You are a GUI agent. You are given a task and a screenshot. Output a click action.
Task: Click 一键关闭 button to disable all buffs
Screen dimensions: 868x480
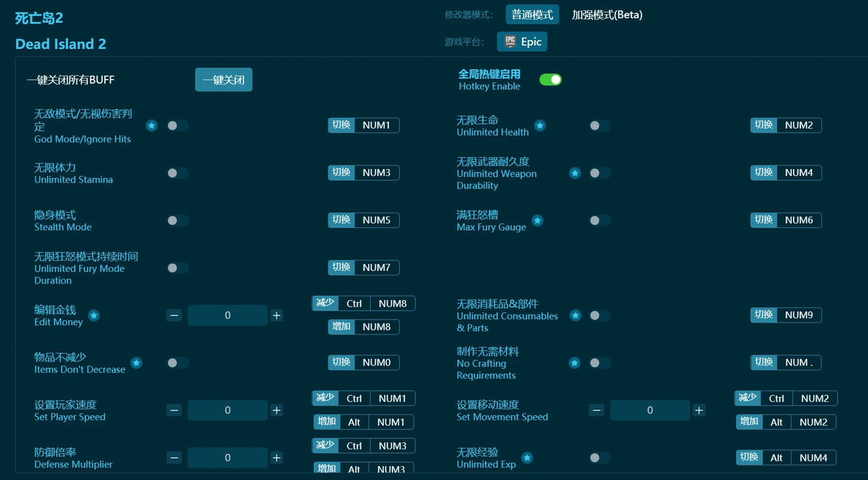coord(224,79)
